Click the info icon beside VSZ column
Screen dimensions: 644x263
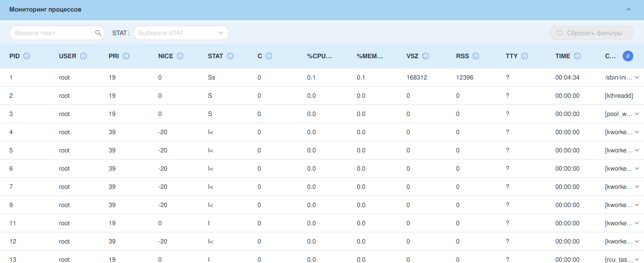point(425,56)
